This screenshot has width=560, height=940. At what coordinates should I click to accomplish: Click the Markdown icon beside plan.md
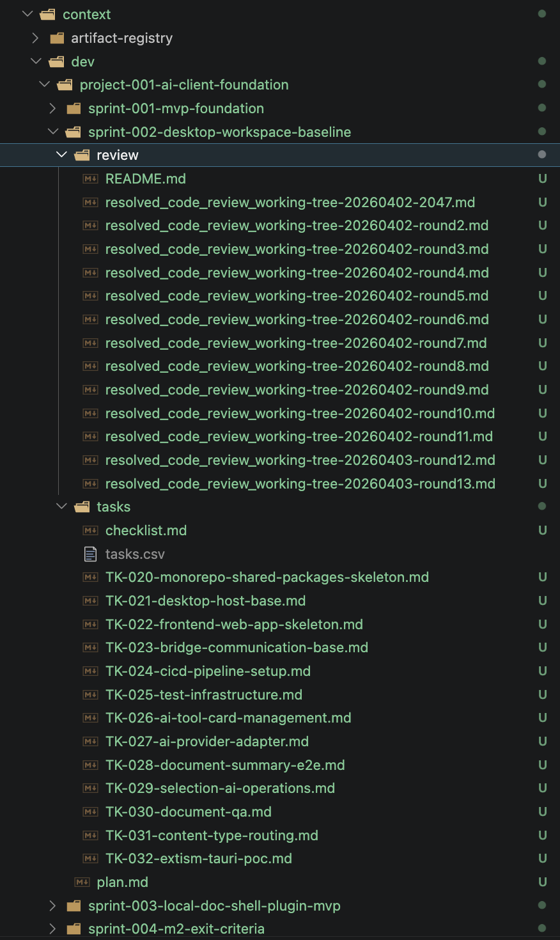click(x=82, y=882)
